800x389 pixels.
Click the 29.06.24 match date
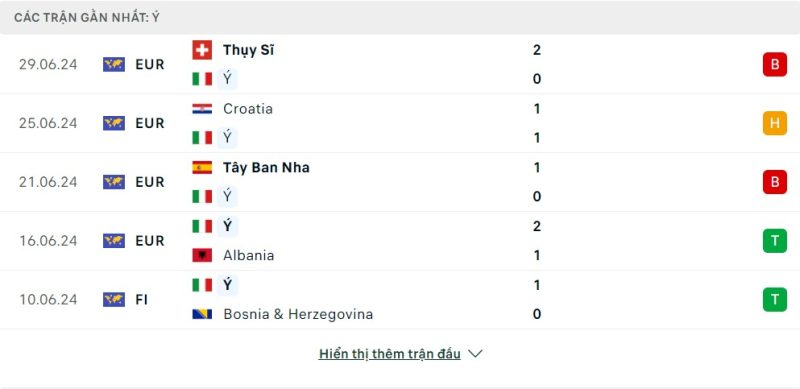(48, 64)
